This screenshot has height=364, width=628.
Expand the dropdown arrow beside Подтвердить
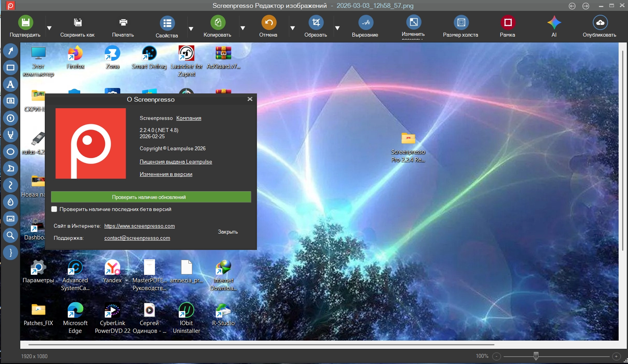(49, 28)
